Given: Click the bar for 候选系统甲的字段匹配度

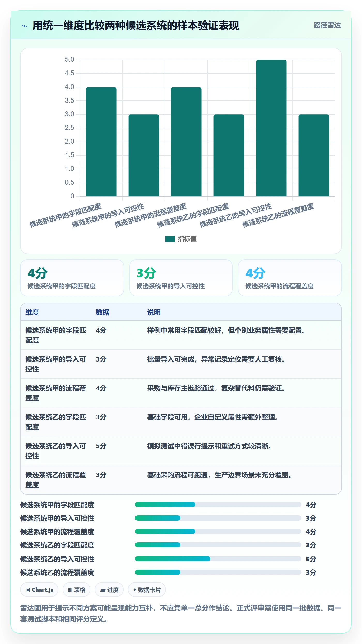Looking at the screenshot, I should (101, 142).
